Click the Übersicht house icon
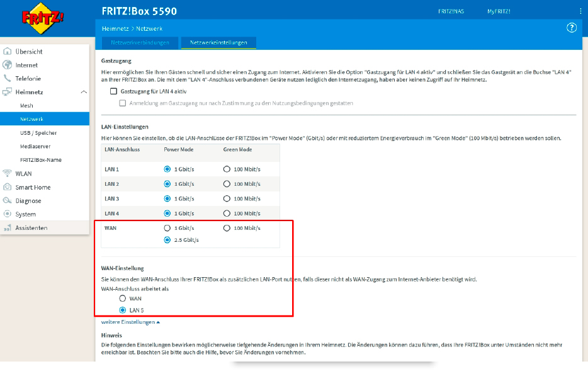This screenshot has height=371, width=588. (x=7, y=51)
